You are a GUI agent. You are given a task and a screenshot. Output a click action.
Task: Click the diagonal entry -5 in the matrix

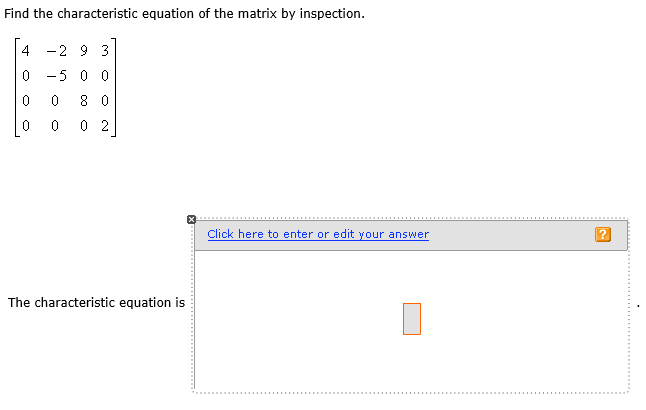[x=60, y=75]
